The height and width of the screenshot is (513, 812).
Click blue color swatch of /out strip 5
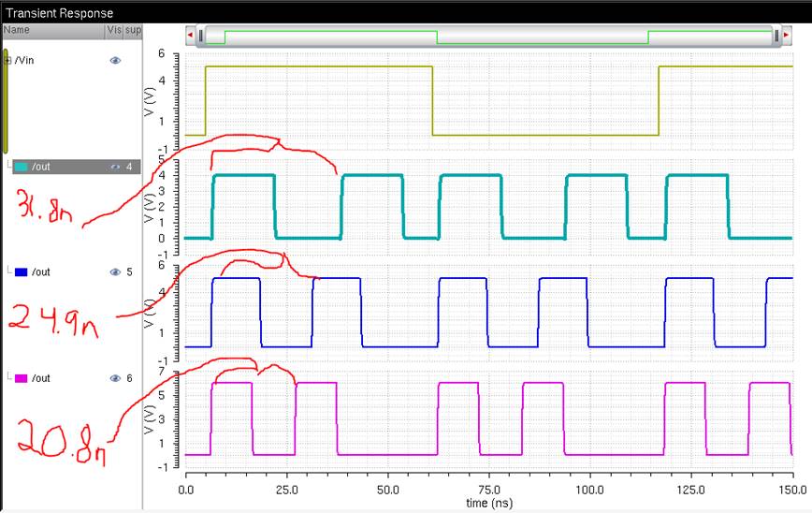pos(22,272)
